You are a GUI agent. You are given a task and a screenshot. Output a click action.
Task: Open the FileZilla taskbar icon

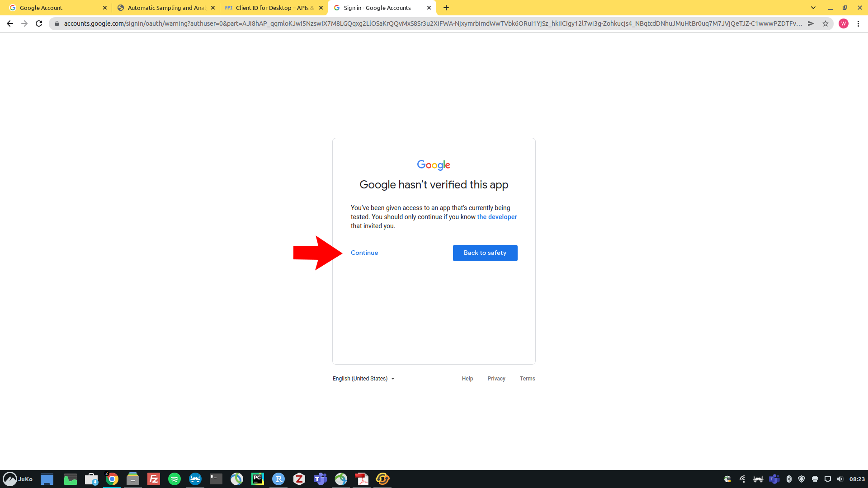pyautogui.click(x=154, y=479)
